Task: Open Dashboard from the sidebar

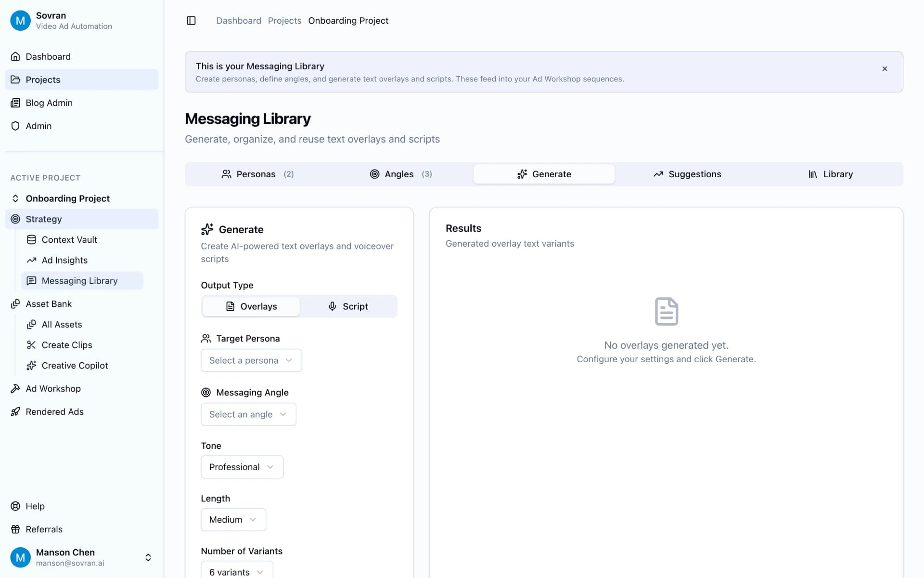Action: (81, 56)
